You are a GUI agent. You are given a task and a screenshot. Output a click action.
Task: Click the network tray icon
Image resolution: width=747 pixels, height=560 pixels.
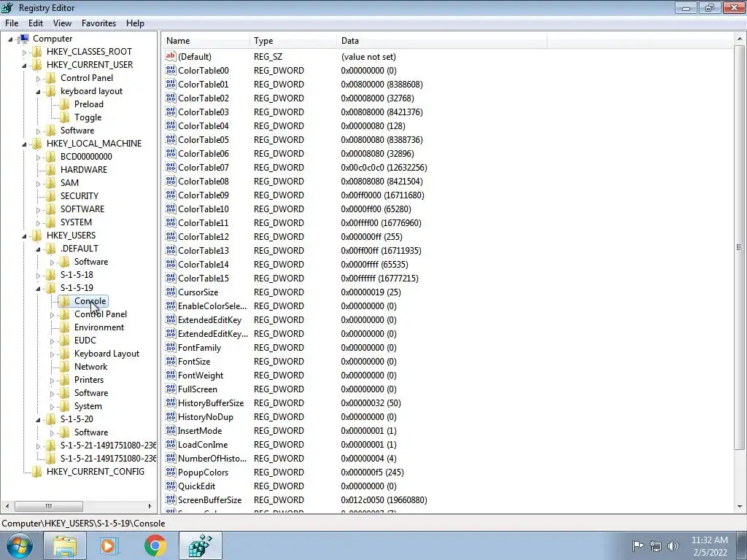tap(656, 545)
